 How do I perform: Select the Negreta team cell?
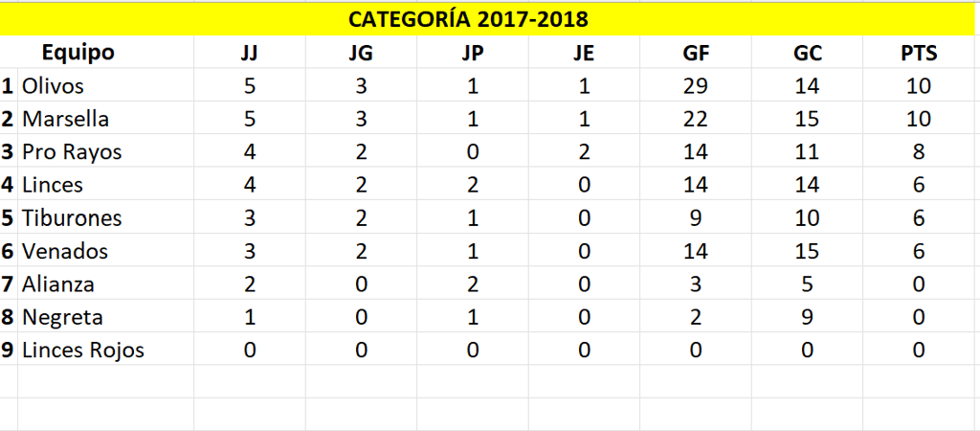tap(105, 316)
